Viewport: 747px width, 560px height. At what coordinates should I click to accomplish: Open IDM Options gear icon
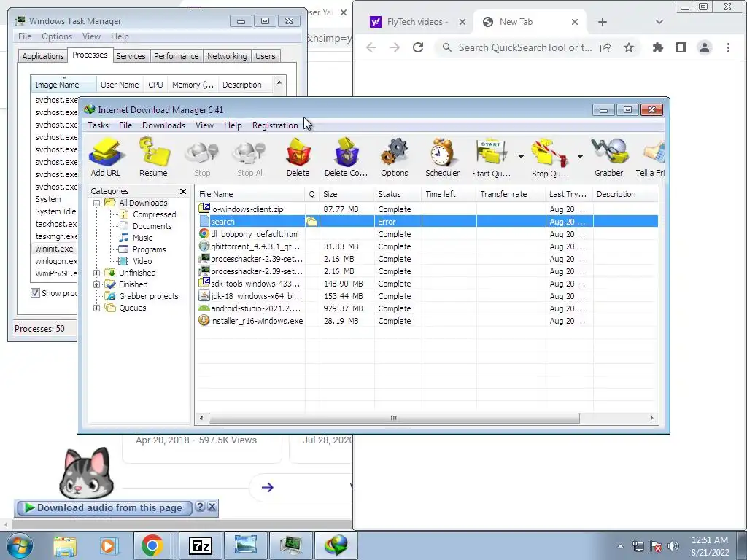[x=395, y=157]
